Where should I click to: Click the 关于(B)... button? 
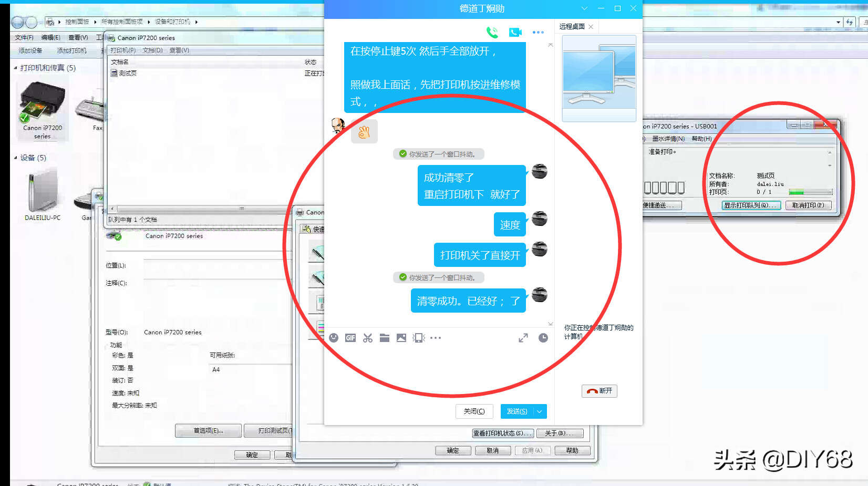(x=560, y=433)
